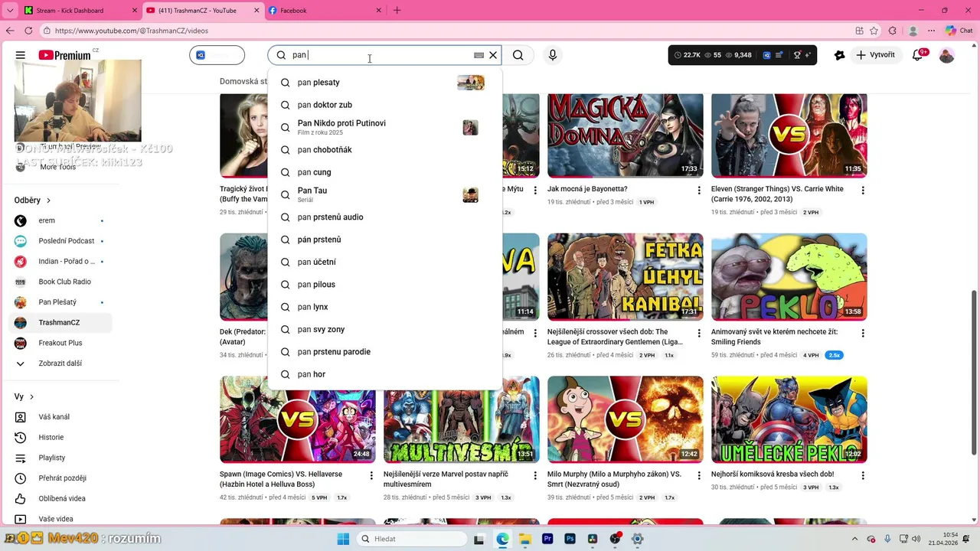This screenshot has width=980, height=551.
Task: Switch to the Facebook browser tab
Action: click(x=325, y=11)
